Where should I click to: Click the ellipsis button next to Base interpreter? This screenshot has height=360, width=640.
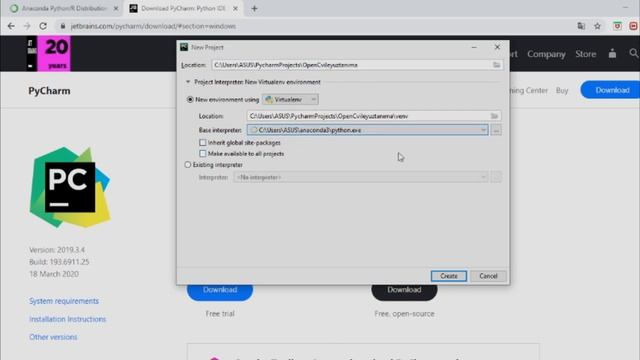pyautogui.click(x=496, y=130)
